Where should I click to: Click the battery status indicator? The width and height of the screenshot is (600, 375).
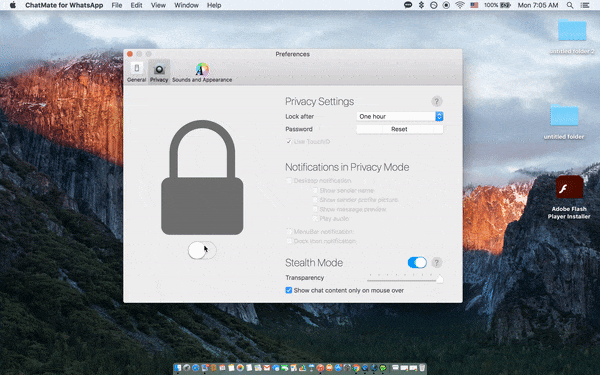coord(497,5)
